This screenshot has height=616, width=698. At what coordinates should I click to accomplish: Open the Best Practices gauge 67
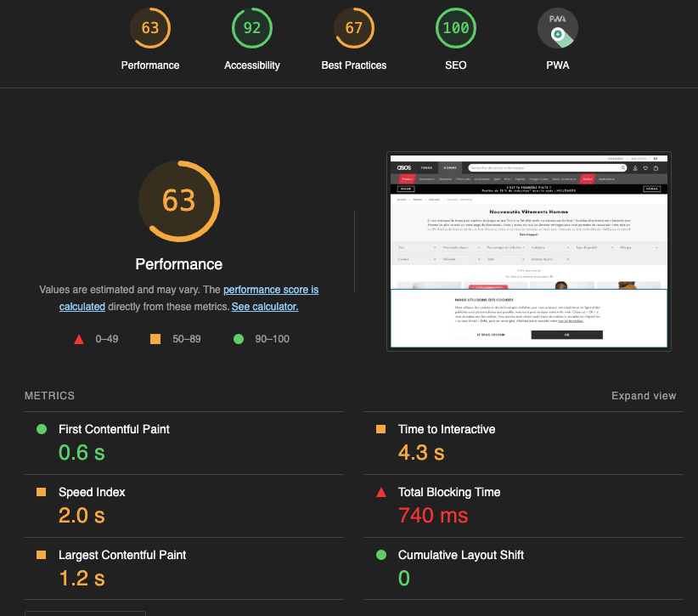coord(354,28)
